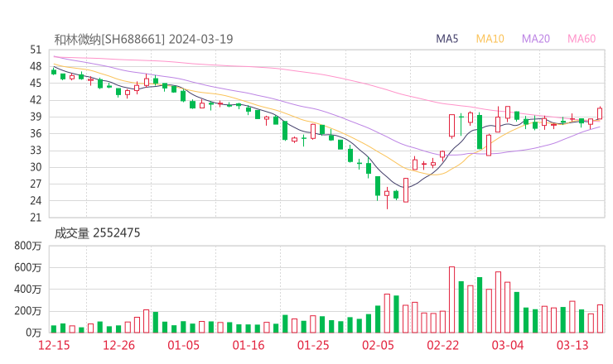The image size is (613, 364).
Task: Click the 27 price axis label
Action: [36, 184]
